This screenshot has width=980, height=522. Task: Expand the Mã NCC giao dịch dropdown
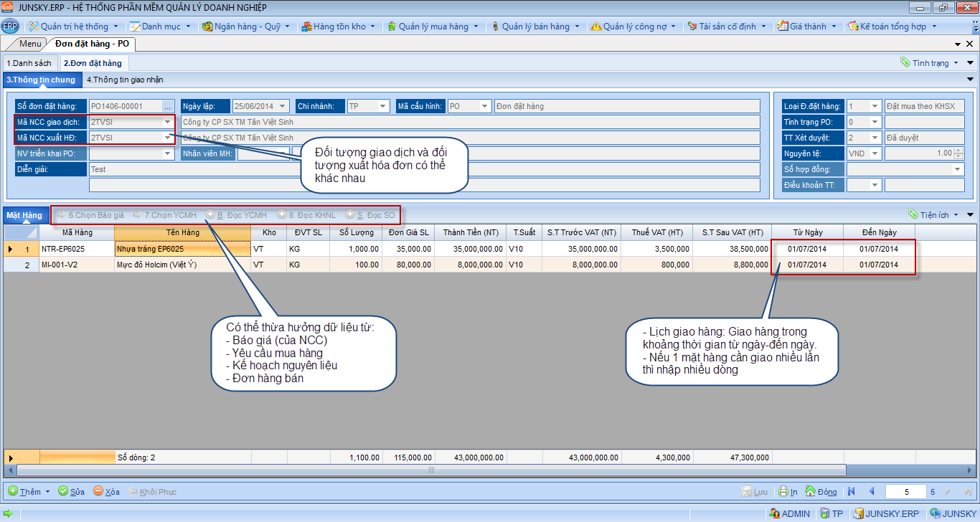[x=168, y=122]
